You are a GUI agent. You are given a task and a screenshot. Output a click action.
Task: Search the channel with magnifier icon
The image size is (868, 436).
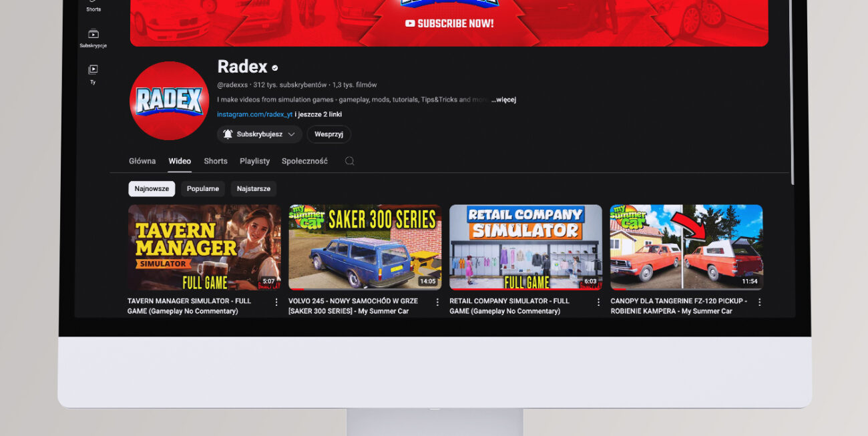click(349, 161)
